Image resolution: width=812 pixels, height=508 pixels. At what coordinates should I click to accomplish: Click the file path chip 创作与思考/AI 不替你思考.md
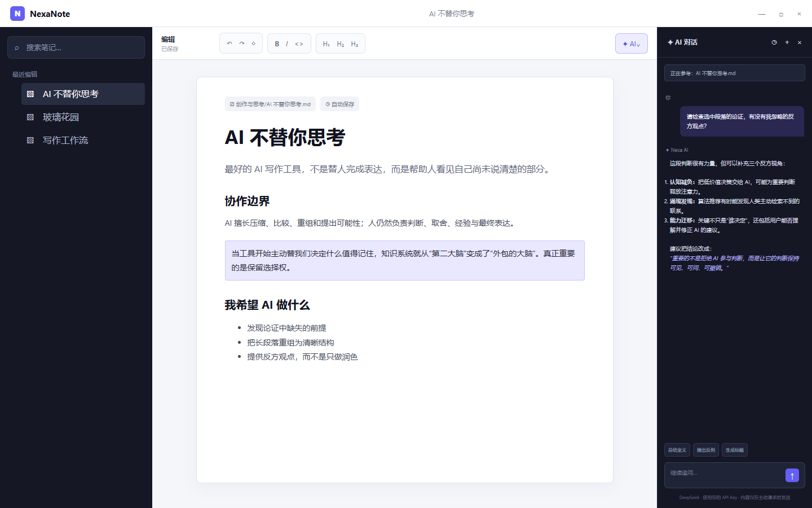pyautogui.click(x=270, y=104)
